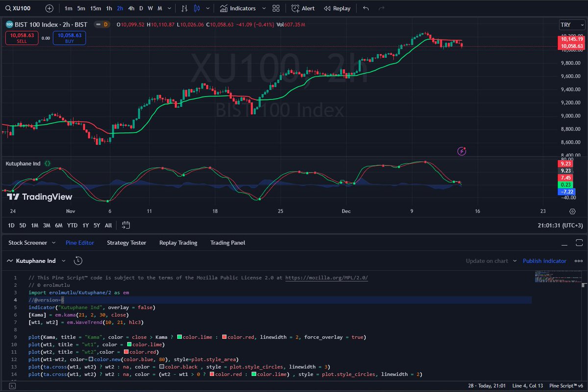Open the Trading Panel tab
Screen dimensions: 588x392
[228, 243]
